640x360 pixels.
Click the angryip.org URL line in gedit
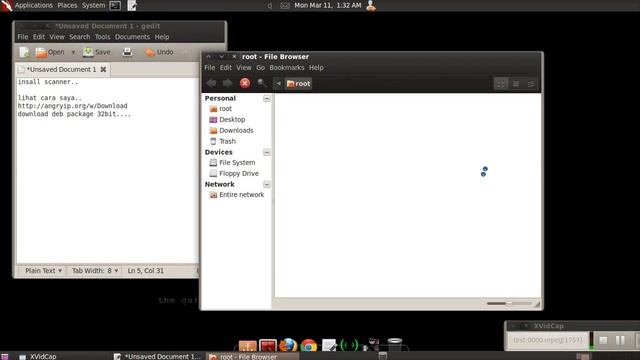coord(73,106)
